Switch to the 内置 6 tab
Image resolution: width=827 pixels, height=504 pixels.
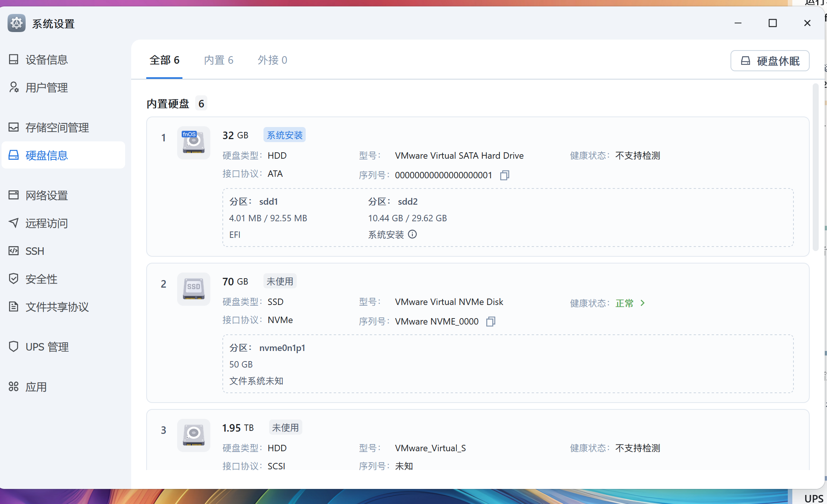pyautogui.click(x=219, y=60)
